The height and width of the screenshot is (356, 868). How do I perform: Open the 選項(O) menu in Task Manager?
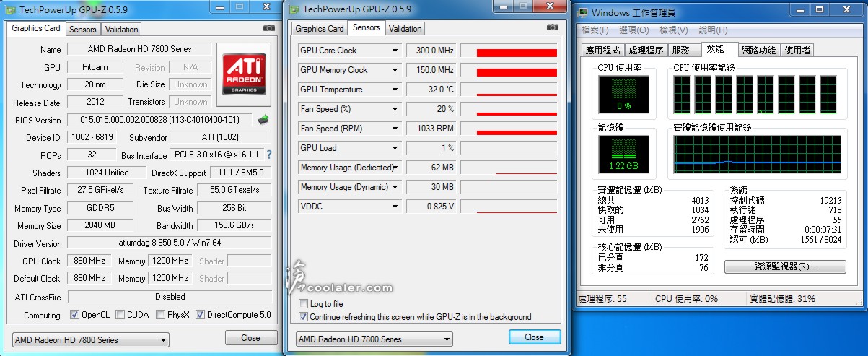click(634, 30)
